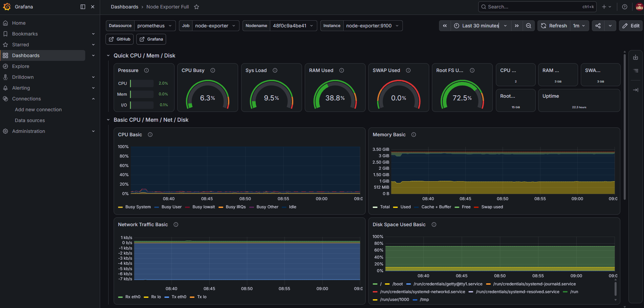Viewport: 644px width, 308px height.
Task: Open the user profile avatar
Action: point(639,7)
